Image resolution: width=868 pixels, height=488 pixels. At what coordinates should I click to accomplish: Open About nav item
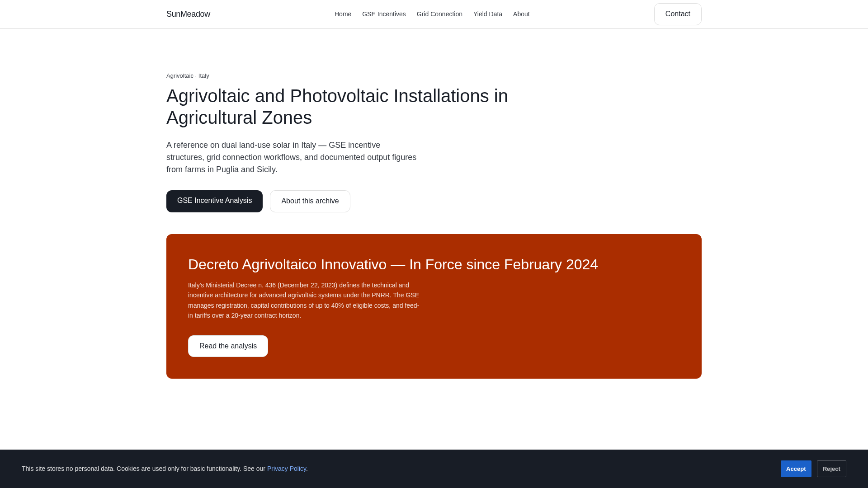(521, 14)
